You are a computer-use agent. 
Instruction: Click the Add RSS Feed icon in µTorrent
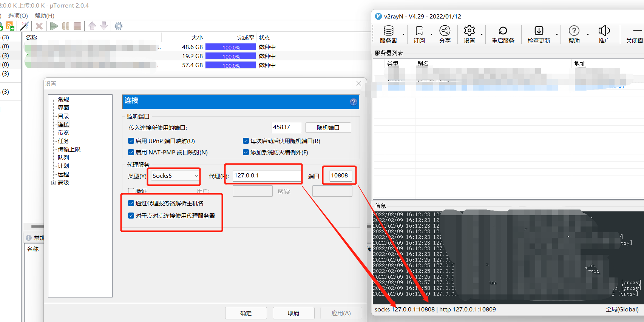[x=10, y=26]
